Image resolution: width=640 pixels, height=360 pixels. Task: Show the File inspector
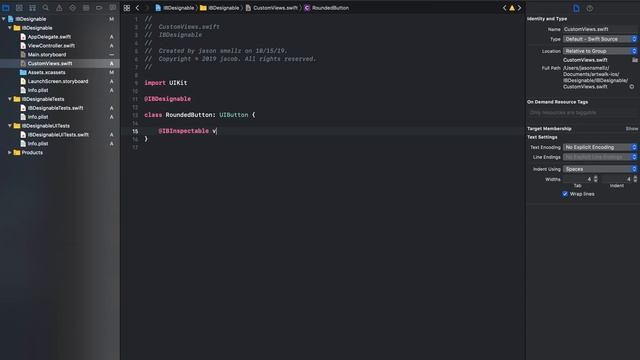tap(576, 8)
